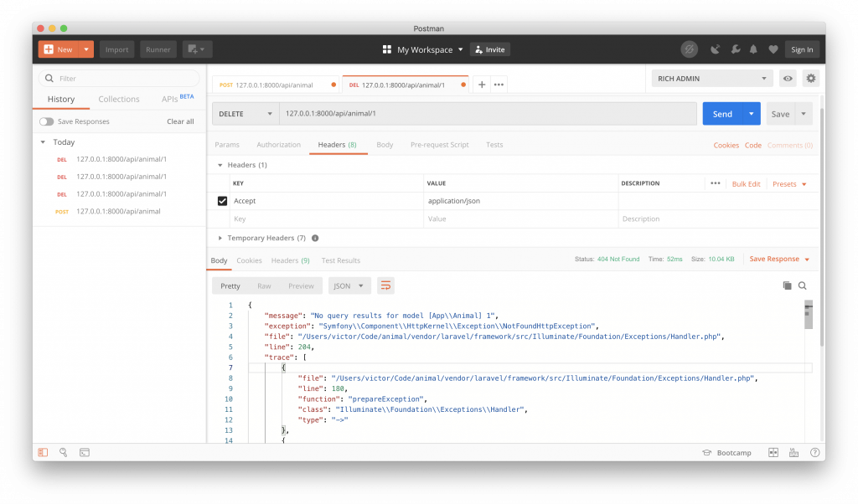Open the Runner button
Viewport: 858px width, 504px height.
coord(158,49)
